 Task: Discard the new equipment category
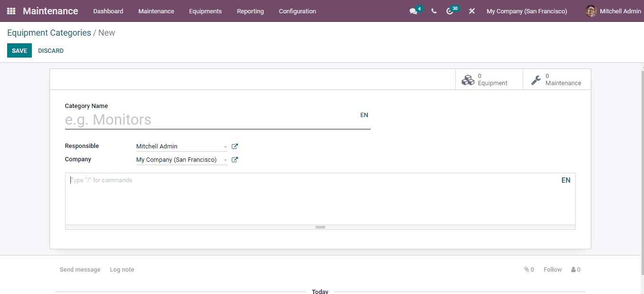(x=50, y=50)
